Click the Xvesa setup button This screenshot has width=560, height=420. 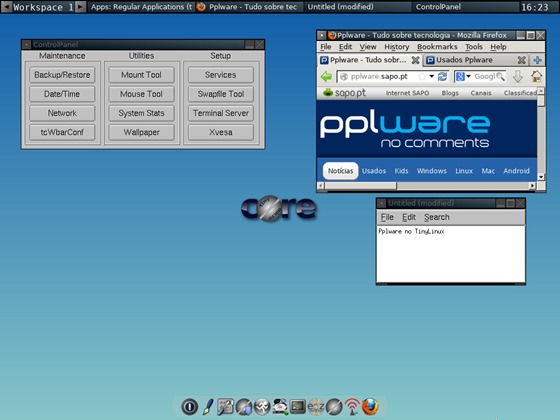pos(221,132)
